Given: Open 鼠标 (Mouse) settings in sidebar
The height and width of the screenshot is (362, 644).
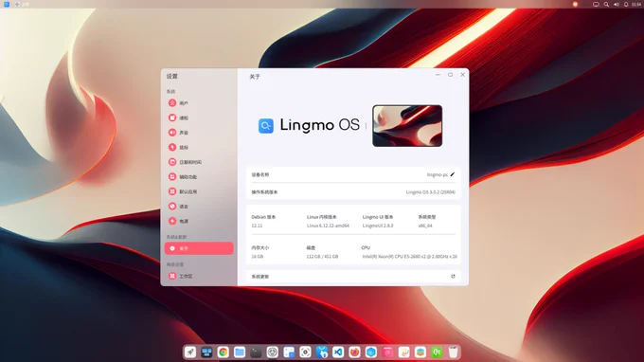Looking at the screenshot, I should tap(199, 147).
